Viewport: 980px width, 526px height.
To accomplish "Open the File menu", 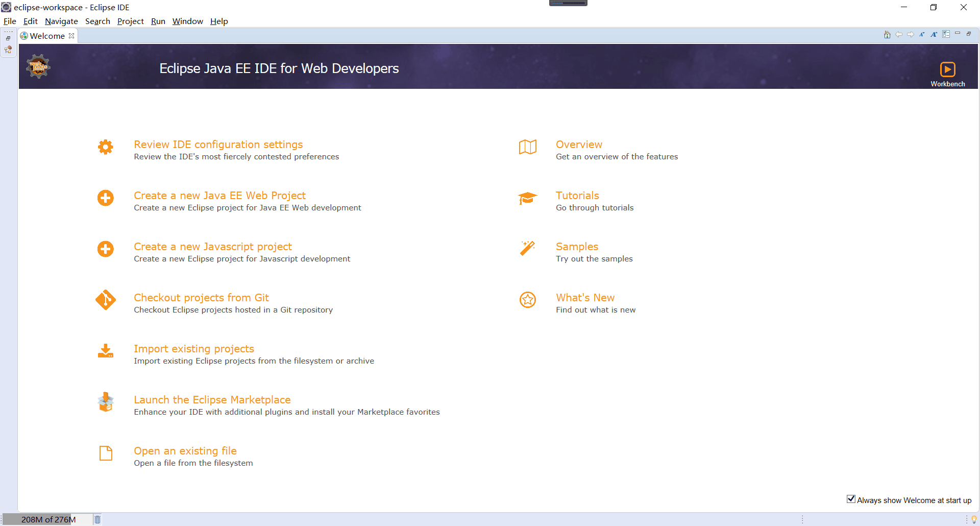I will click(10, 21).
